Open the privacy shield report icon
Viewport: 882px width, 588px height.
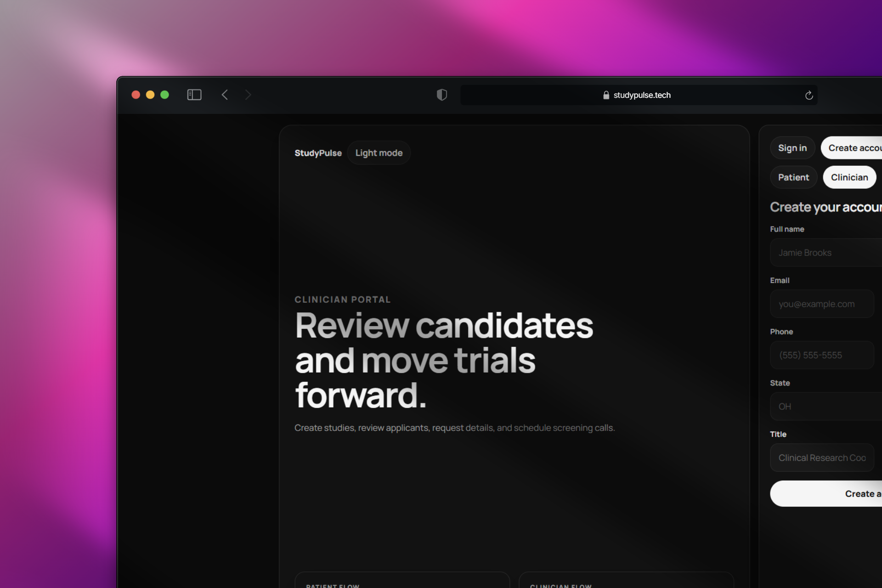441,95
